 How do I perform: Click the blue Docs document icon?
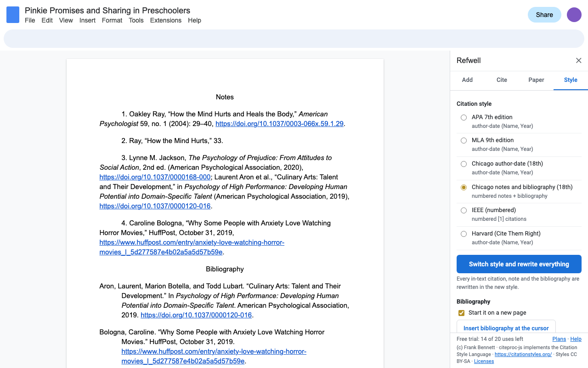(13, 15)
